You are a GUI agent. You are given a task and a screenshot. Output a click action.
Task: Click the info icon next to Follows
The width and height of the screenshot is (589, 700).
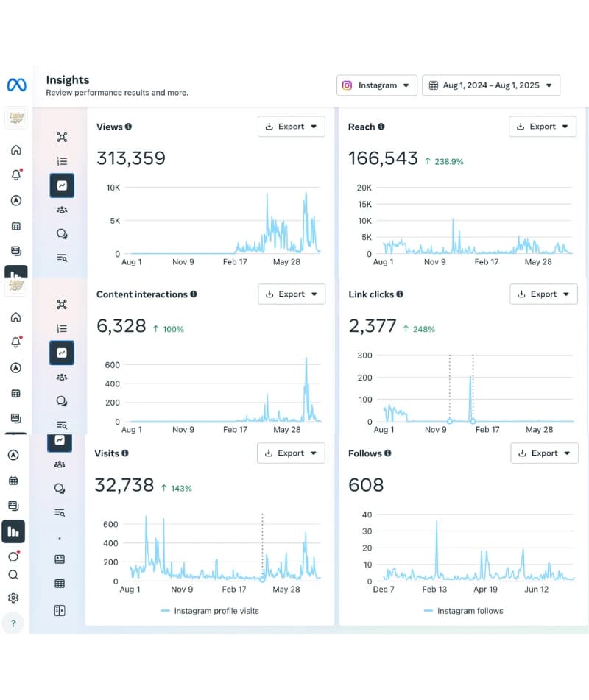(387, 453)
